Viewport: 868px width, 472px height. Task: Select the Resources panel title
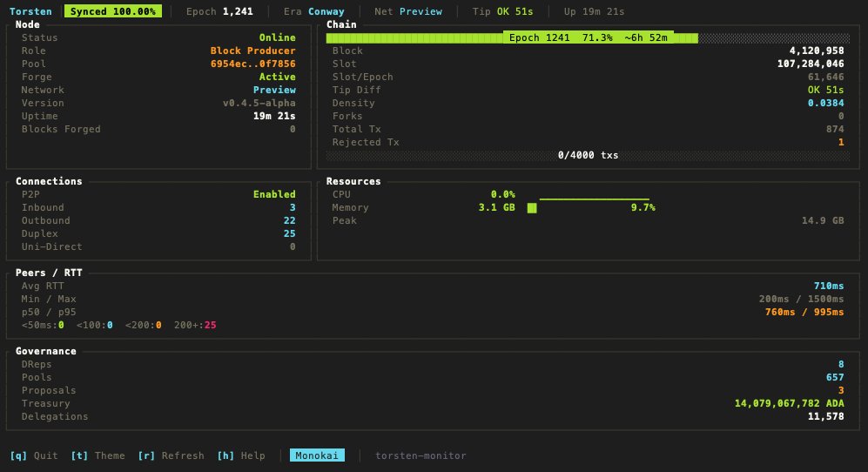click(353, 181)
